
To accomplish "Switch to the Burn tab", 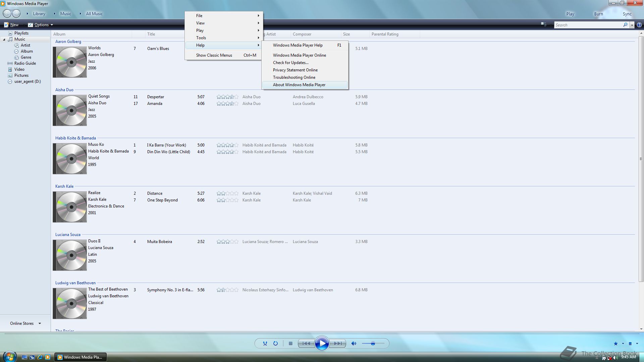I will pos(598,14).
